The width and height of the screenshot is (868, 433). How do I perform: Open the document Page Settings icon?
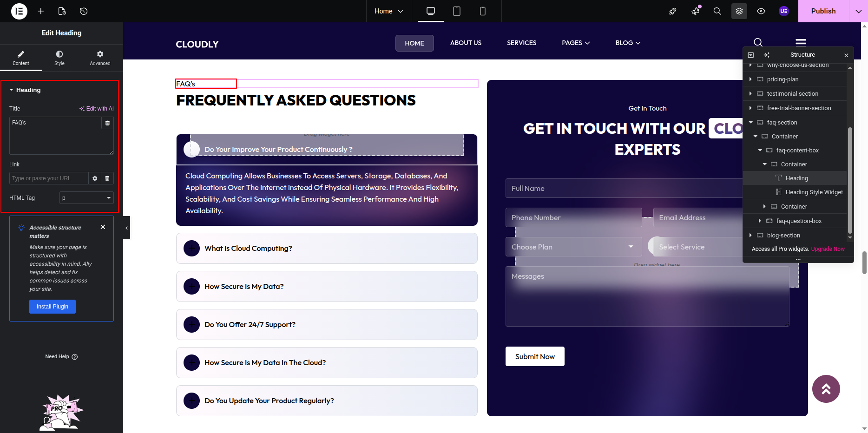tap(62, 11)
